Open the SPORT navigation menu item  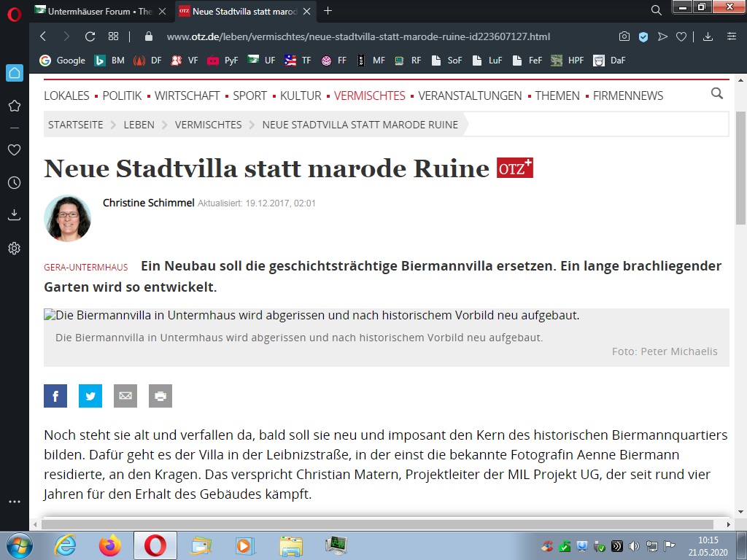pyautogui.click(x=249, y=96)
